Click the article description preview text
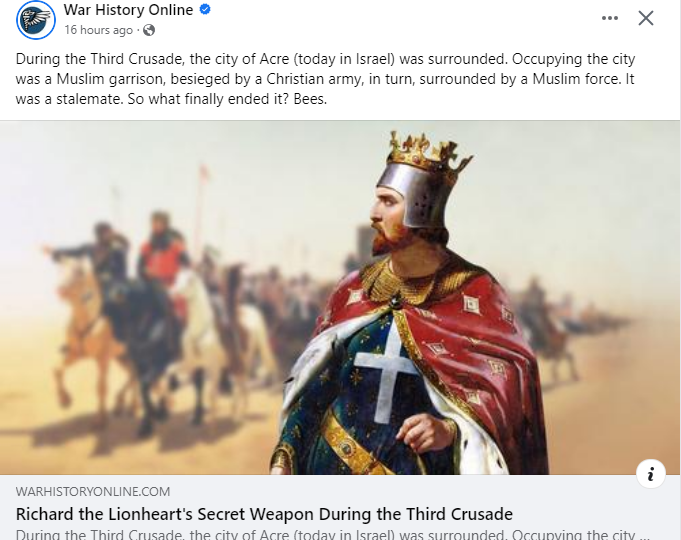 [x=333, y=534]
